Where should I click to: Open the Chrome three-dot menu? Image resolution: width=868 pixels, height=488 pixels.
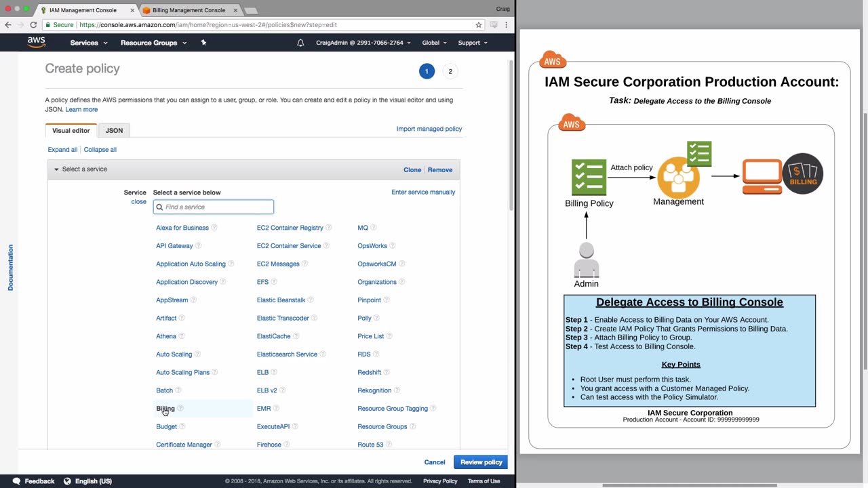506,24
